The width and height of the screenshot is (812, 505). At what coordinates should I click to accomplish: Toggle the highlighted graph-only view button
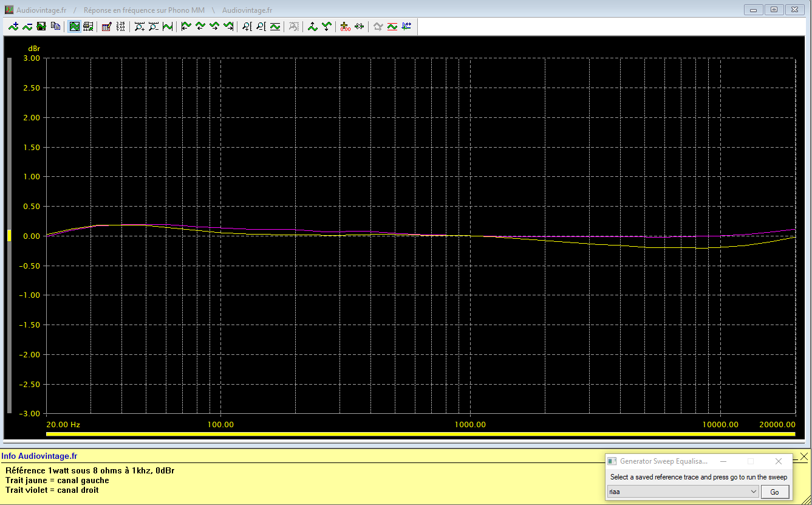(x=74, y=26)
